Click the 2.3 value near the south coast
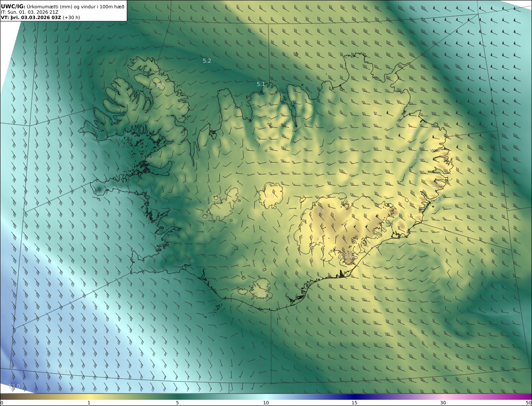The width and height of the screenshot is (532, 406). tap(261, 294)
